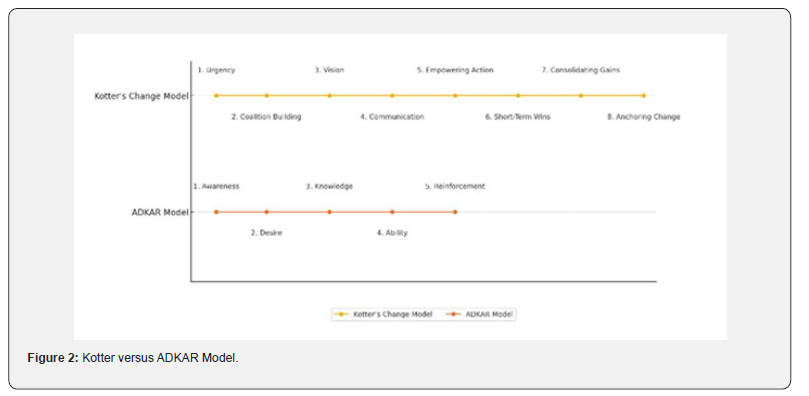
Task: Click Kotter's Change Model legend entry
Action: (x=383, y=314)
